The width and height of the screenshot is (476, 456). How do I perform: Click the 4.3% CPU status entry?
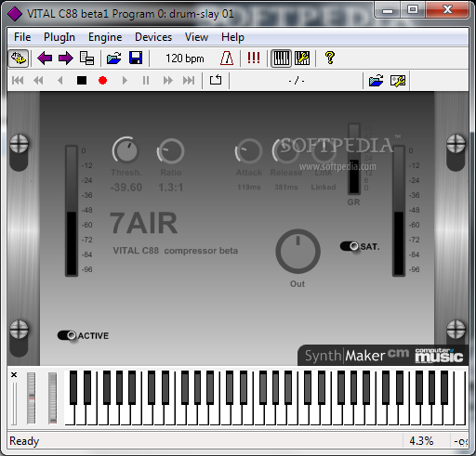click(x=421, y=441)
